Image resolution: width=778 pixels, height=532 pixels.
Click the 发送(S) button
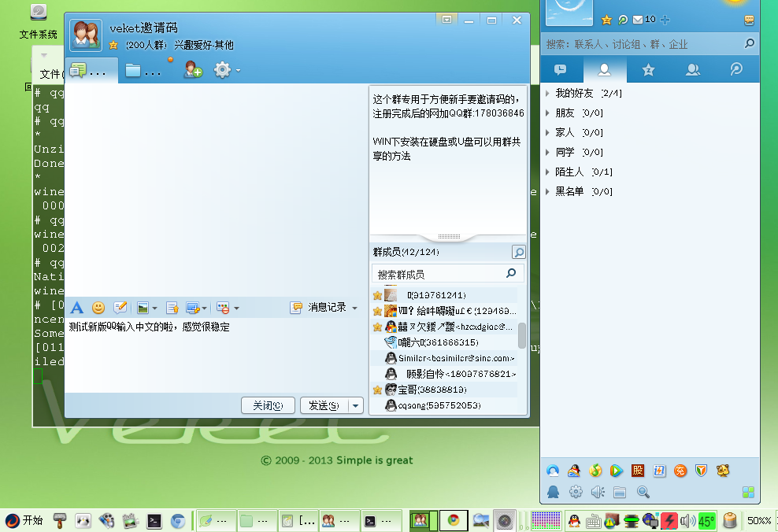(x=324, y=405)
